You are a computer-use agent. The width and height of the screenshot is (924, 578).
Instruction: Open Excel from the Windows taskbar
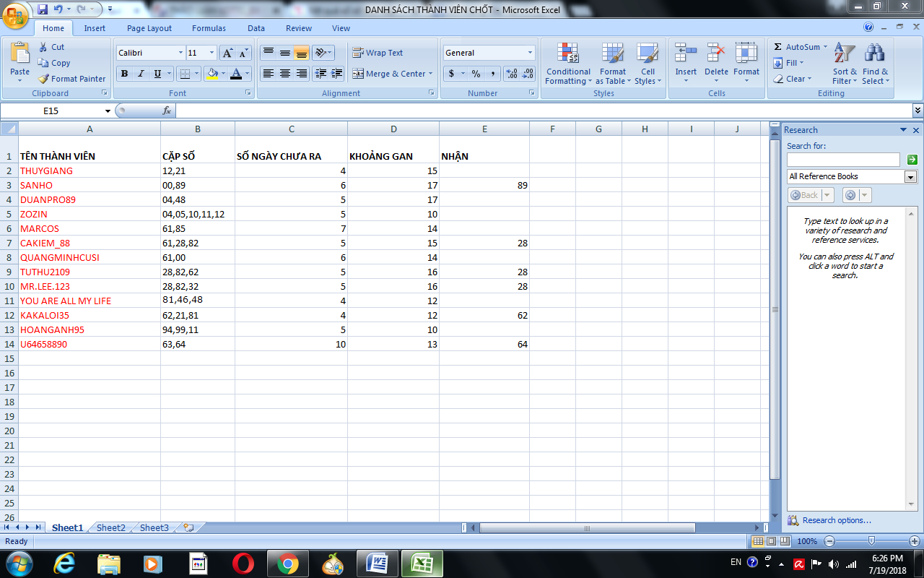[x=422, y=562]
